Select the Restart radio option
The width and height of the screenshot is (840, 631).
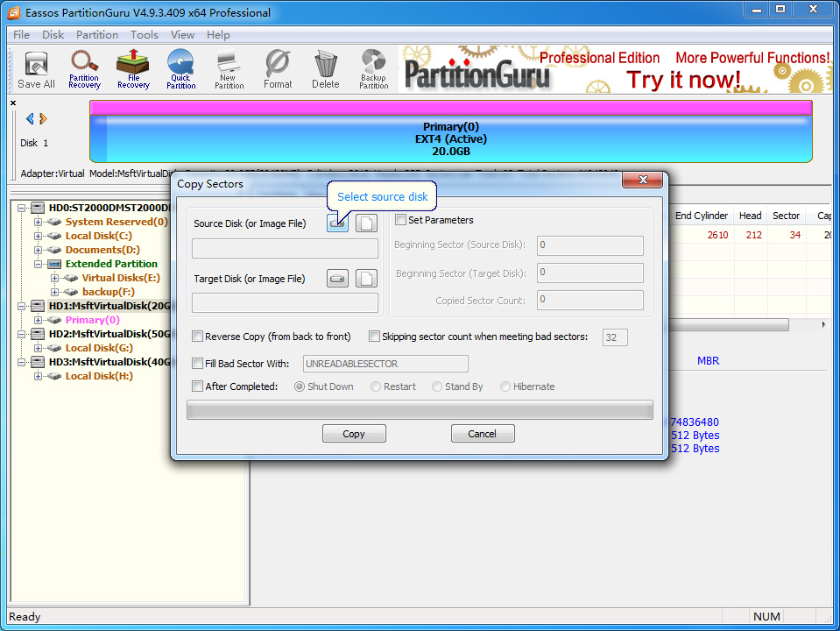tap(376, 386)
